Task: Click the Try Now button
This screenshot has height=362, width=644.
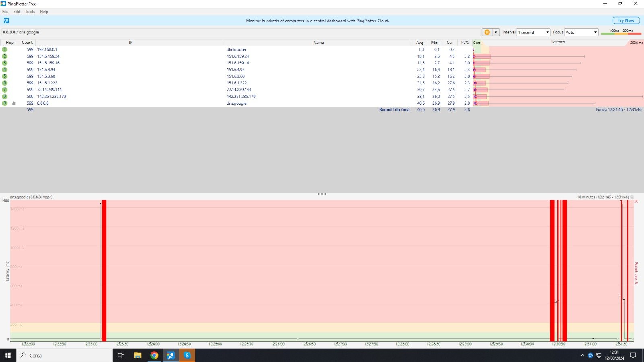Action: 626,21
